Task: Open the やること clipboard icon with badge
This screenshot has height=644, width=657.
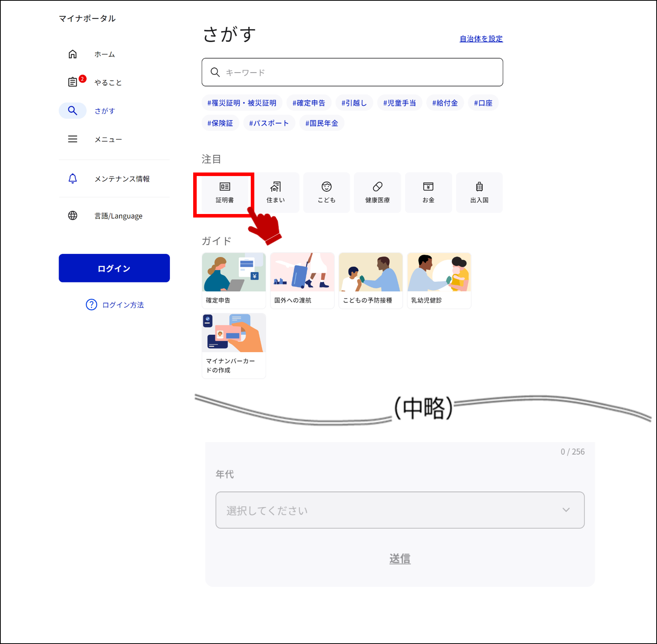Action: [x=73, y=82]
